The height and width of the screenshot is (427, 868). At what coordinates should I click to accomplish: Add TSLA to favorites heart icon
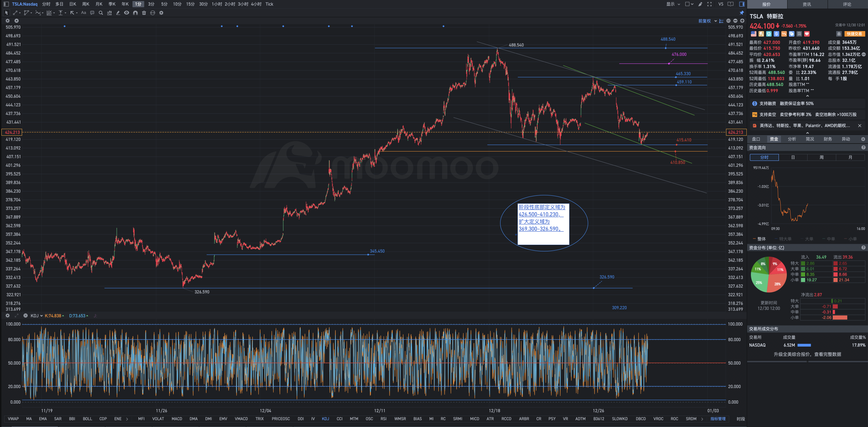(807, 34)
